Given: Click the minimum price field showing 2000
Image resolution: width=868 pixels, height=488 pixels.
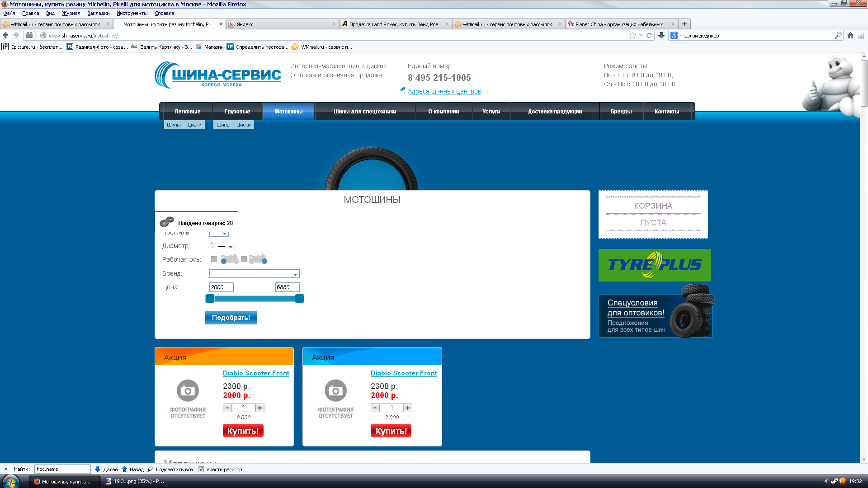Looking at the screenshot, I should click(x=221, y=287).
